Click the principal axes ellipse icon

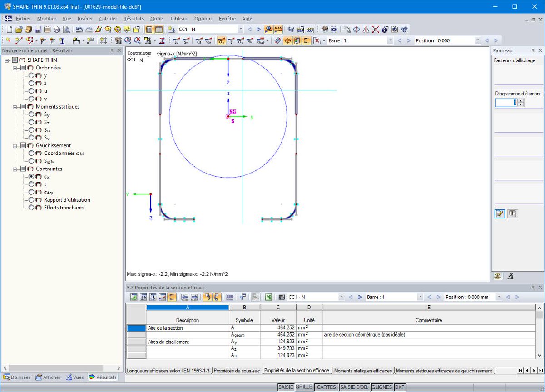pos(287,40)
